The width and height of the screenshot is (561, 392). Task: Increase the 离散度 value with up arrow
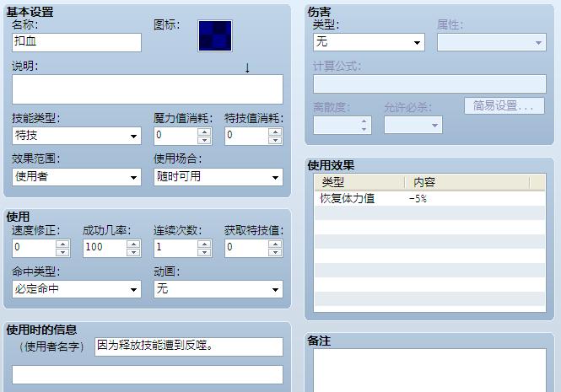[x=364, y=121]
